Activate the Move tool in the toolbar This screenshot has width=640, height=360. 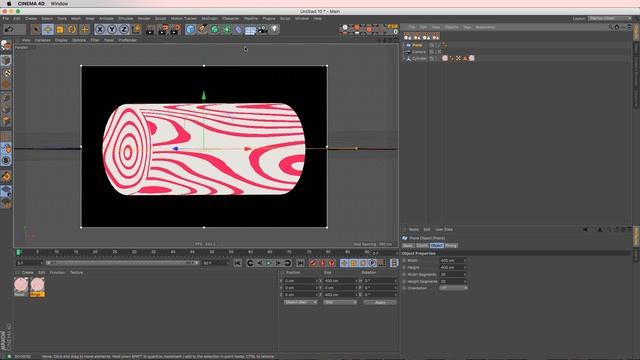(48, 29)
